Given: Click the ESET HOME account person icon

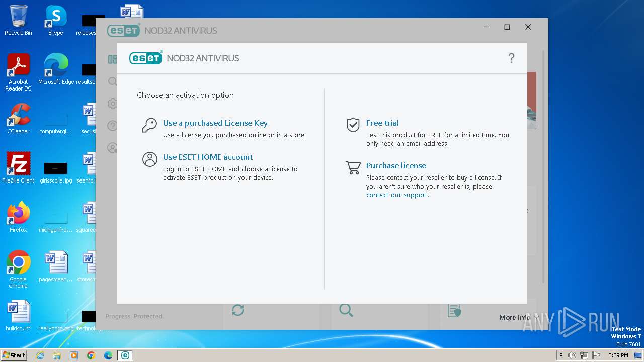Looking at the screenshot, I should pos(149,159).
